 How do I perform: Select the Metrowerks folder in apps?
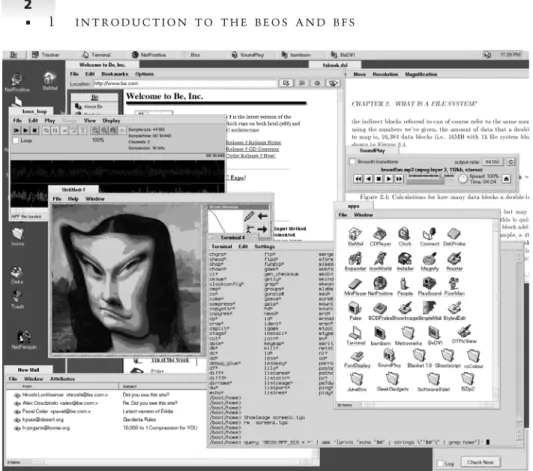click(408, 336)
